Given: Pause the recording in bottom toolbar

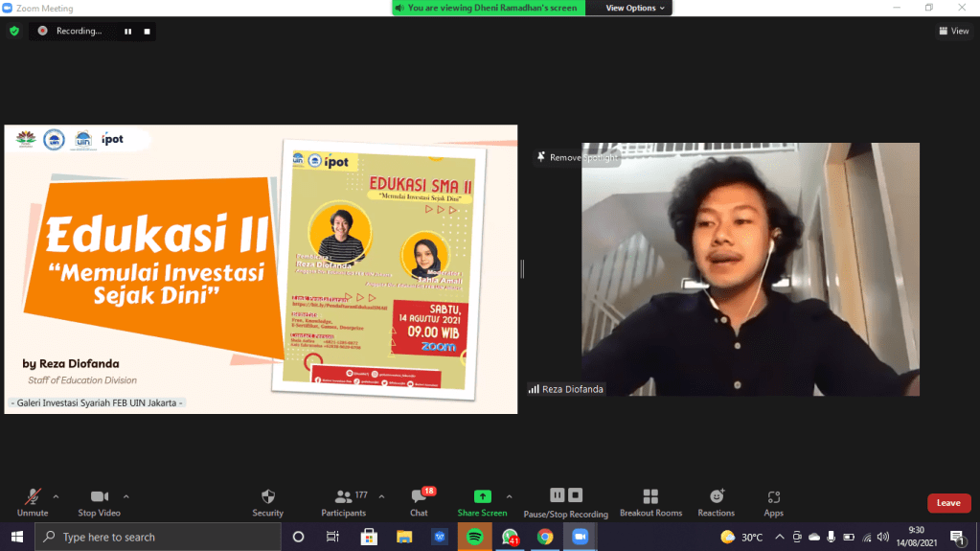Looking at the screenshot, I should (x=557, y=495).
